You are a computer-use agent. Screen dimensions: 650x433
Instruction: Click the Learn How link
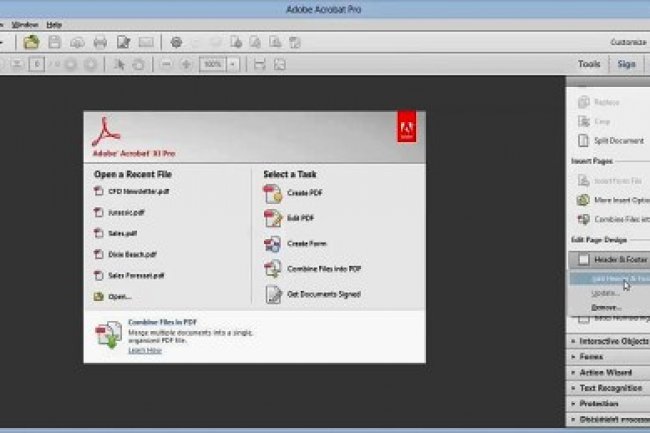point(144,350)
